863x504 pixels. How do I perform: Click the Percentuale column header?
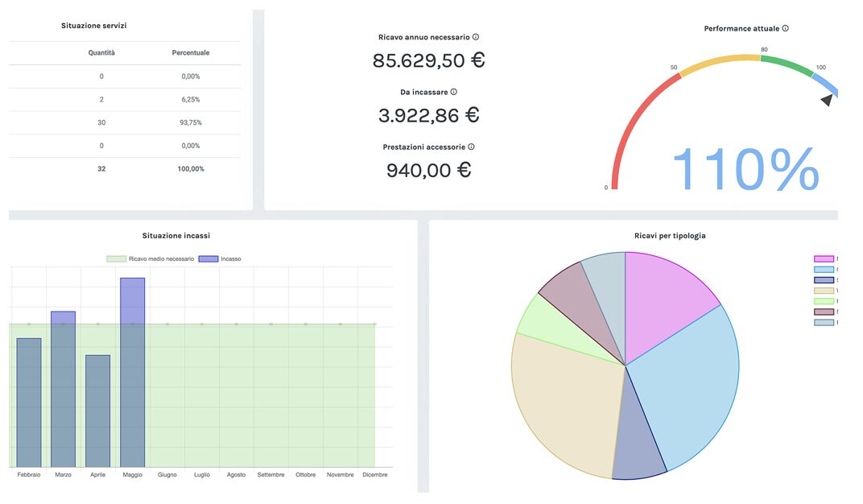pos(191,53)
